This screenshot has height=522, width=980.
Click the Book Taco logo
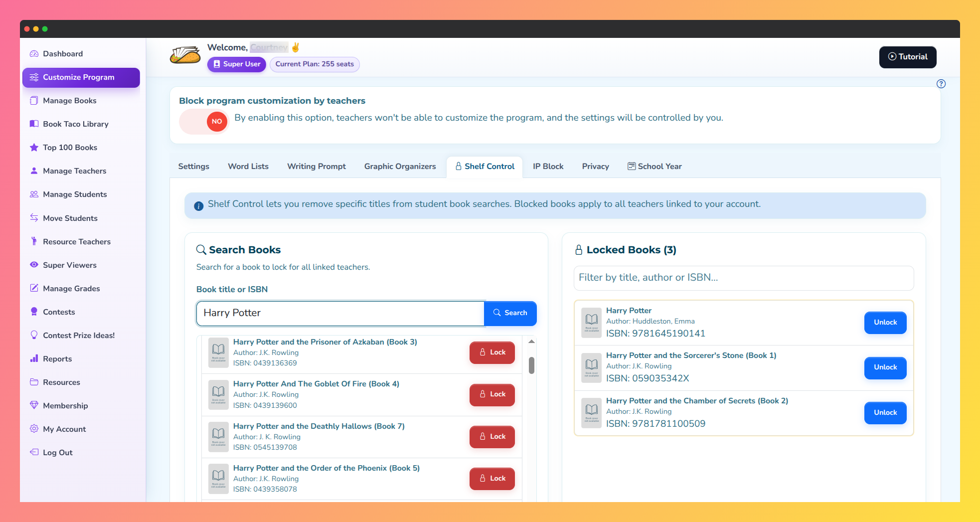coord(185,55)
